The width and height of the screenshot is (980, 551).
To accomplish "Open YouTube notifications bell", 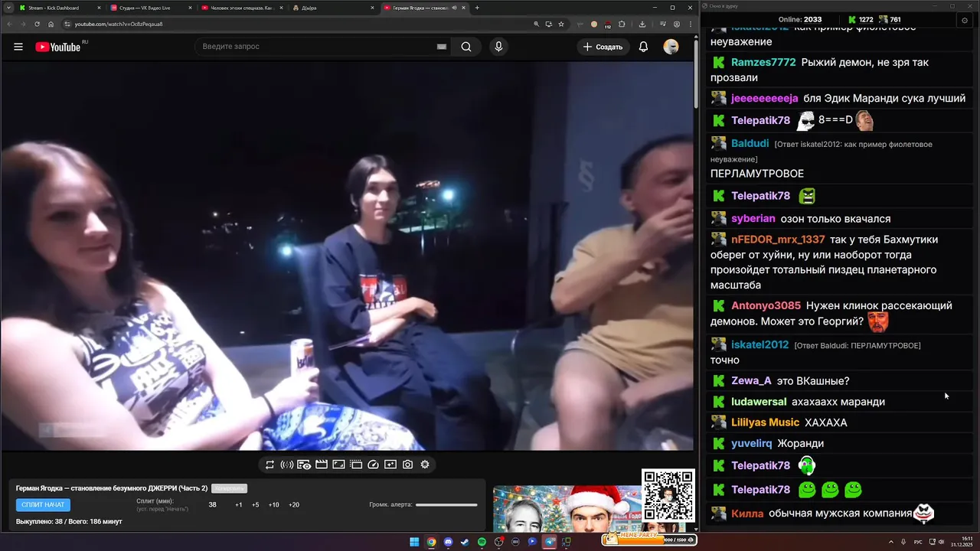I will [x=643, y=47].
